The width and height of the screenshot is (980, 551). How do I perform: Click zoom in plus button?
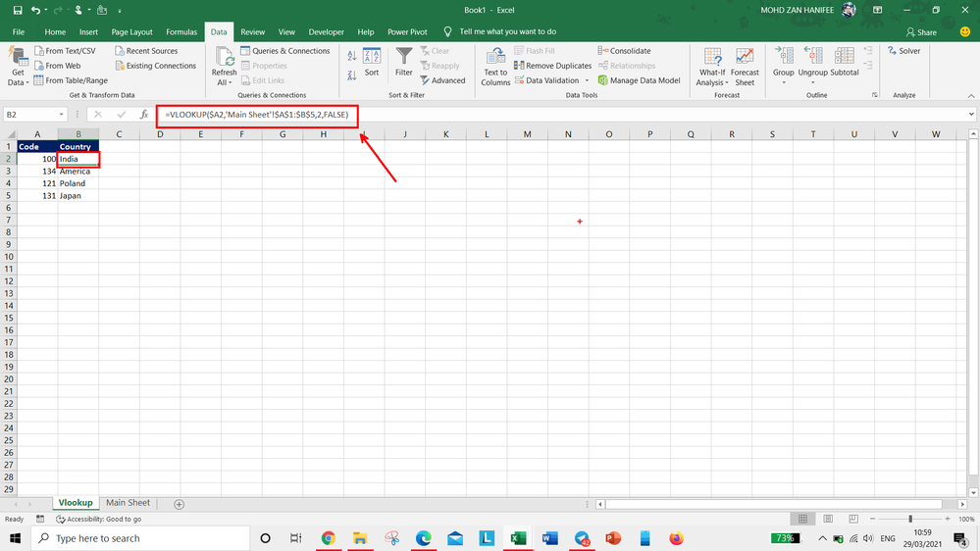tap(949, 520)
